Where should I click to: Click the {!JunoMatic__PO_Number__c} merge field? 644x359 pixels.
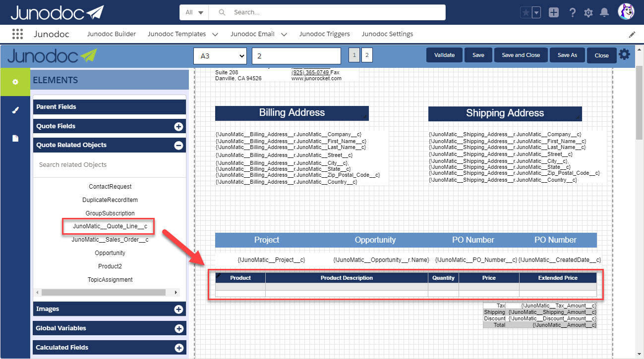point(476,260)
